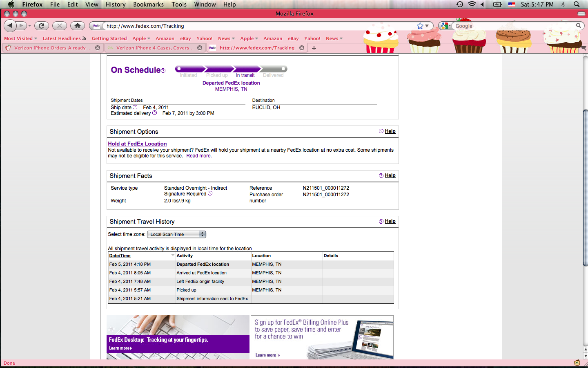This screenshot has width=588, height=368.
Task: Select the Arrived at FedEx location activity
Action: pos(201,273)
